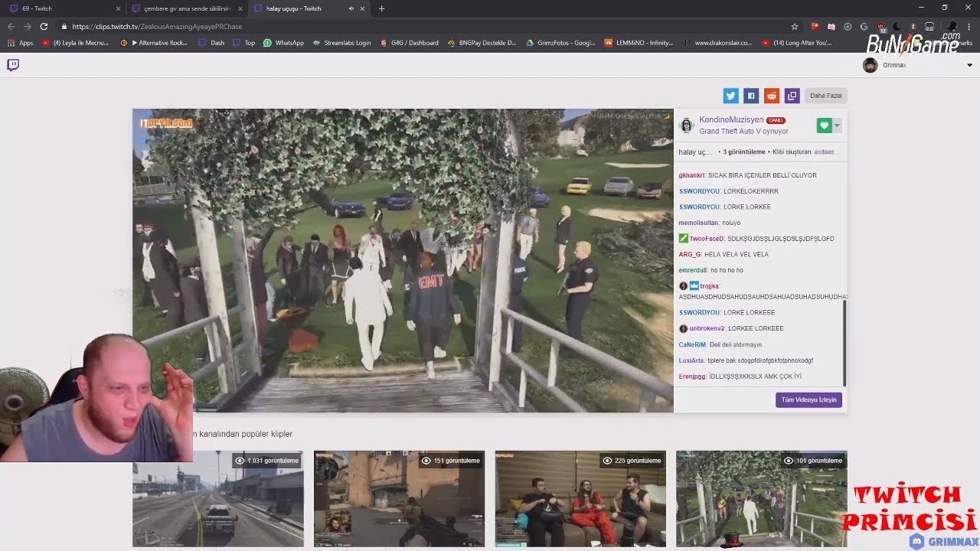Open the Apps shortcut in the bookmarks bar
Screen dimensions: 980x551
click(x=21, y=43)
